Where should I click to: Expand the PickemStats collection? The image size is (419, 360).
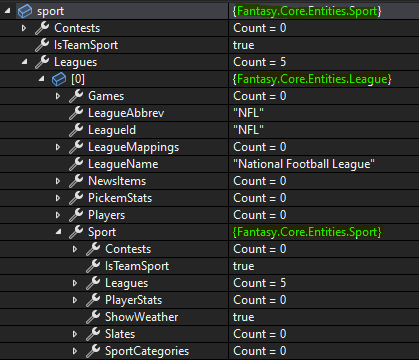(x=58, y=198)
